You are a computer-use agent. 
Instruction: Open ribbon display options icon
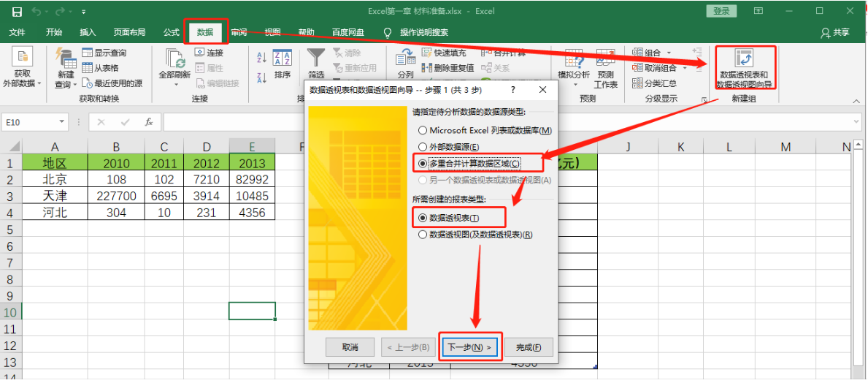758,11
